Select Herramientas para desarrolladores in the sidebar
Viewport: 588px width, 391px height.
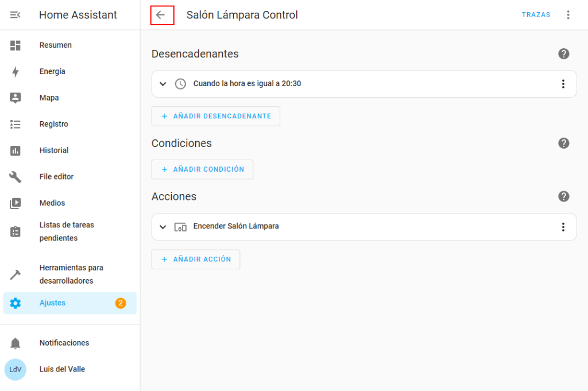[71, 274]
